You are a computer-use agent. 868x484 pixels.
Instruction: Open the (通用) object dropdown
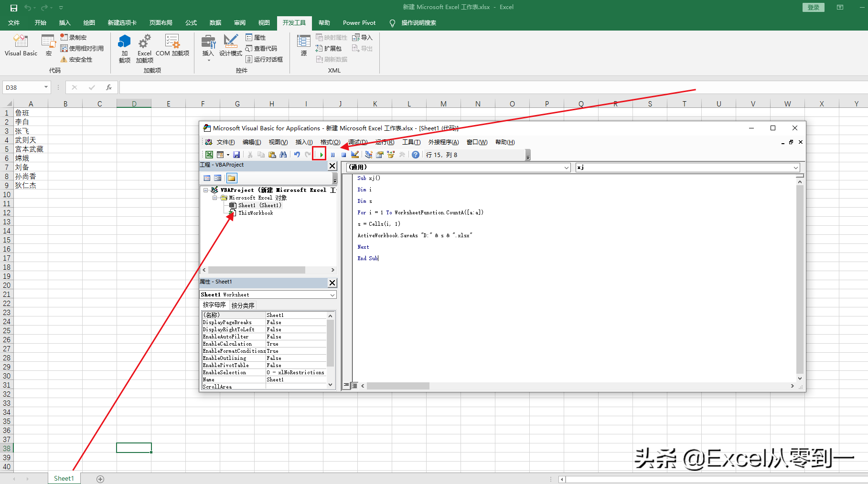point(567,168)
